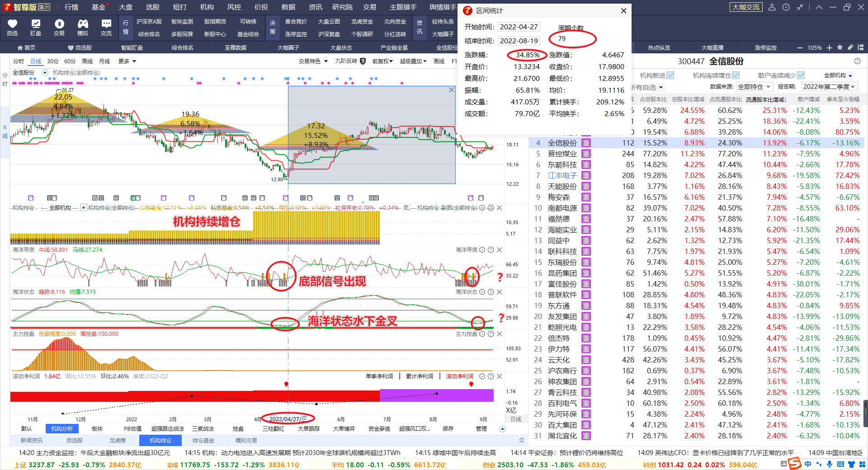Toggle 机构连续增仓 checkbox
Viewport: 868px width, 470px height.
736,75
